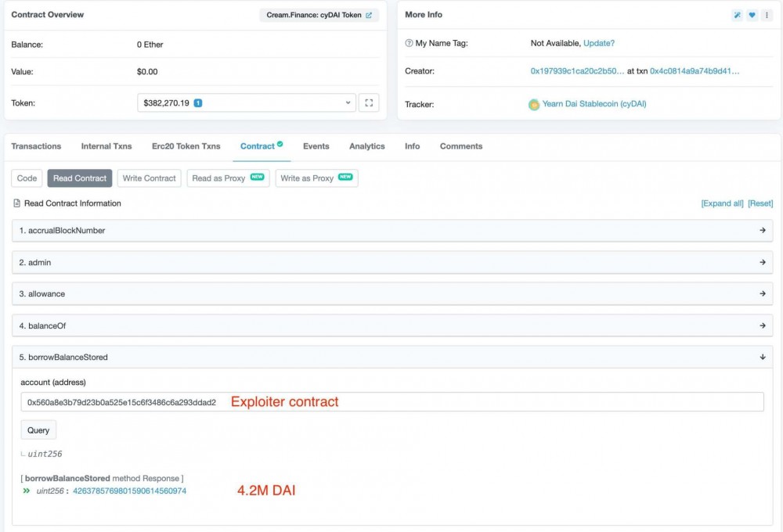Collapse the borrowBalanceStored section
This screenshot has height=532, width=783.
[762, 357]
